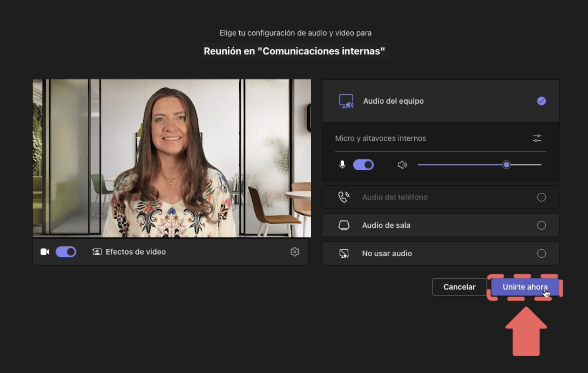Click Unirte ahora to join the meeting
The height and width of the screenshot is (373, 588).
pyautogui.click(x=525, y=287)
